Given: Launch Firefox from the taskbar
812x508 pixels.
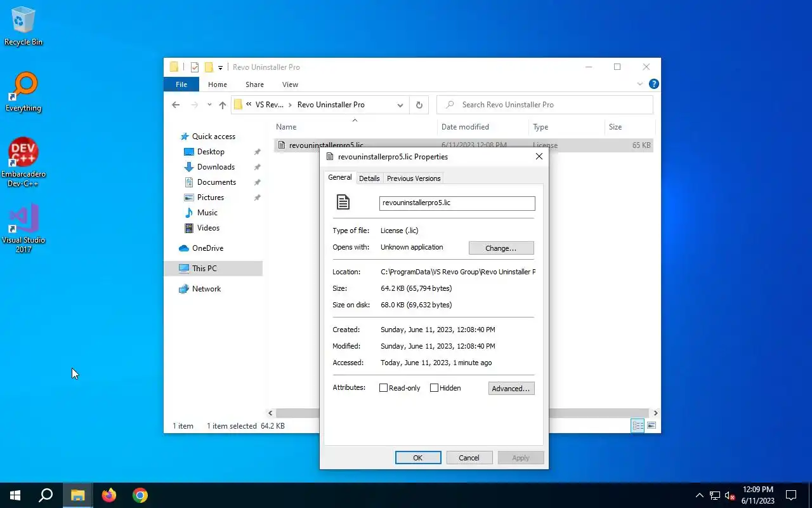Looking at the screenshot, I should point(109,495).
